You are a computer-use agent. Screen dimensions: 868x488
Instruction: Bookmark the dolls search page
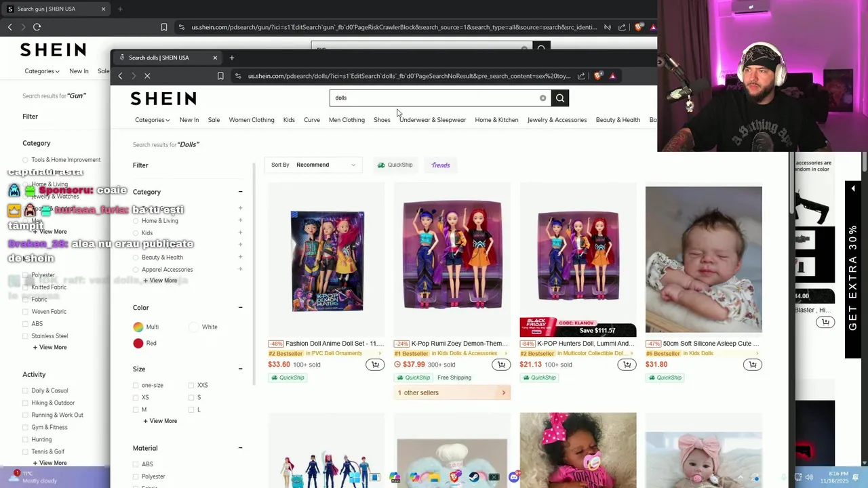pos(220,76)
